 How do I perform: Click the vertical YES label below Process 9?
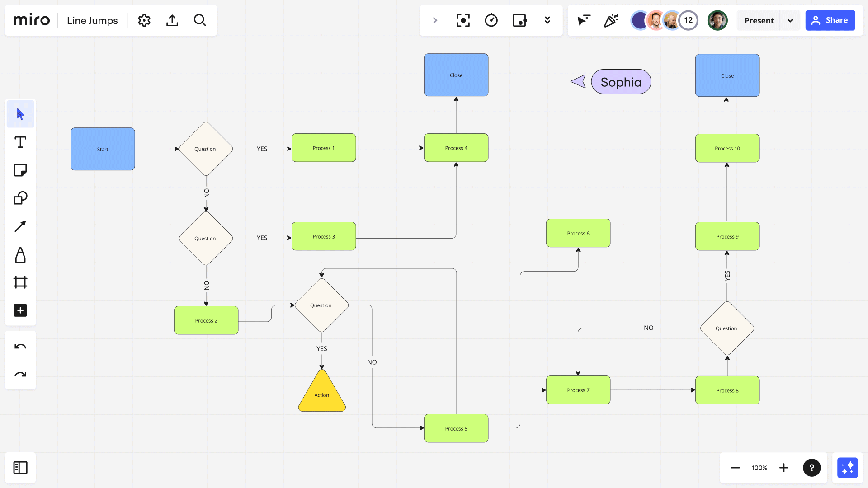[x=727, y=276]
